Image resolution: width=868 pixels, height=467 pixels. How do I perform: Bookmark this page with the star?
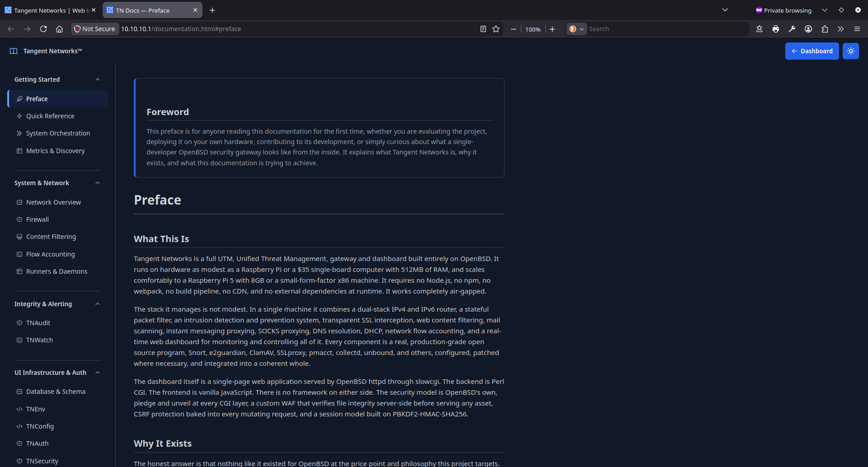click(496, 28)
